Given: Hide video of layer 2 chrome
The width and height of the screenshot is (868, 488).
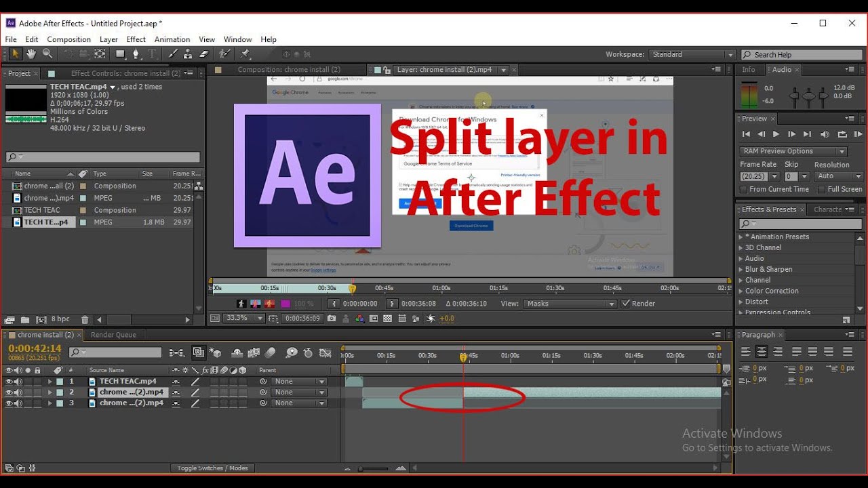Looking at the screenshot, I should coord(9,392).
